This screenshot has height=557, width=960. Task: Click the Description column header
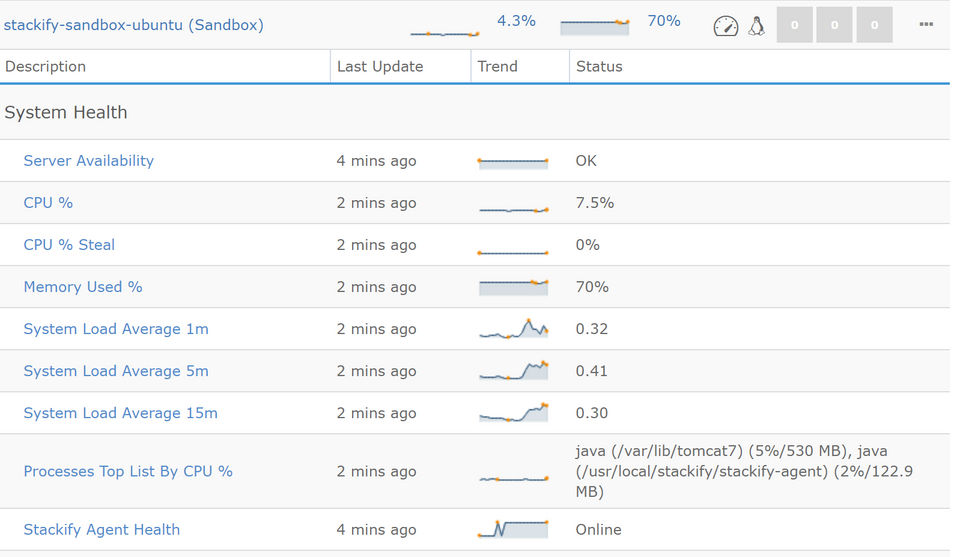tap(46, 67)
